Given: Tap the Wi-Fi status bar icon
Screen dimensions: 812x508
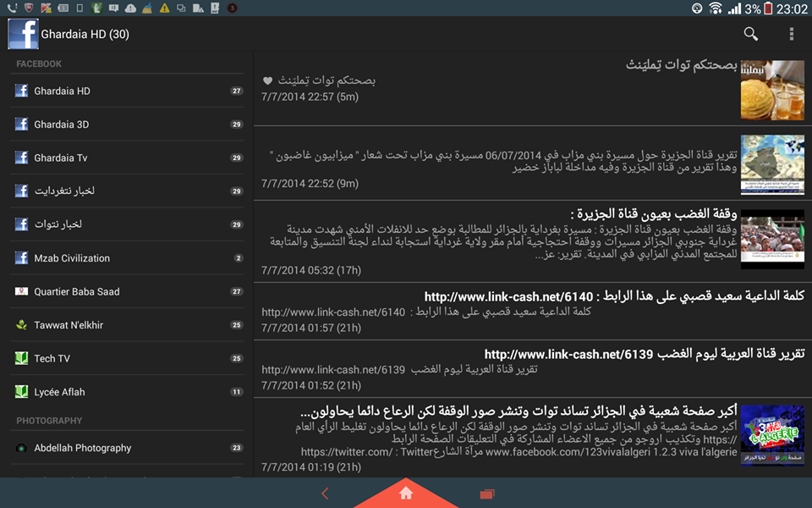Looking at the screenshot, I should (x=716, y=8).
